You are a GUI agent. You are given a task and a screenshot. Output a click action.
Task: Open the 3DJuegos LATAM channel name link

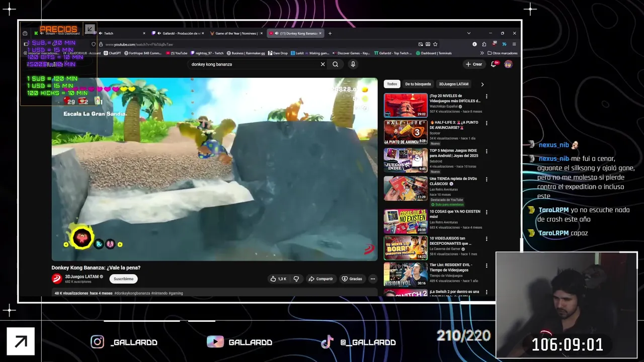click(82, 277)
